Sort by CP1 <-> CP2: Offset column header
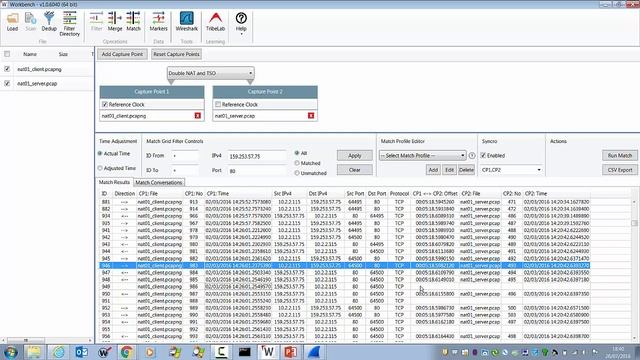The image size is (640, 360). click(435, 193)
